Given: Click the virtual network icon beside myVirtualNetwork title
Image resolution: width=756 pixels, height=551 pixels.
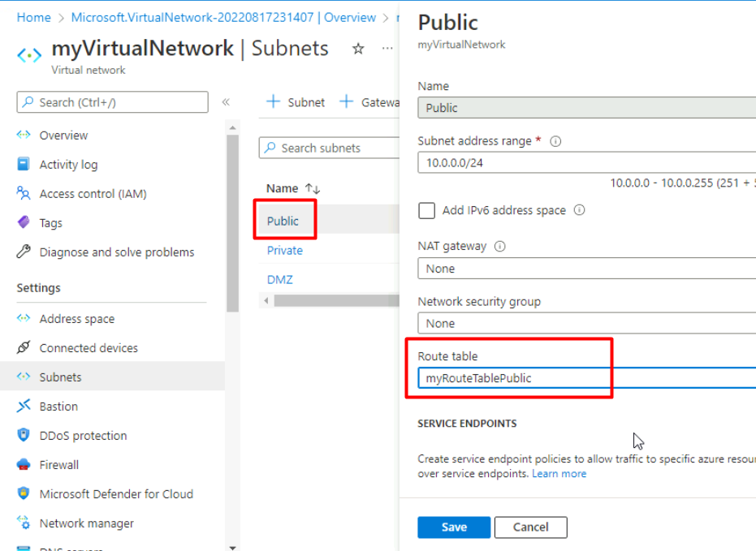Looking at the screenshot, I should pyautogui.click(x=29, y=55).
